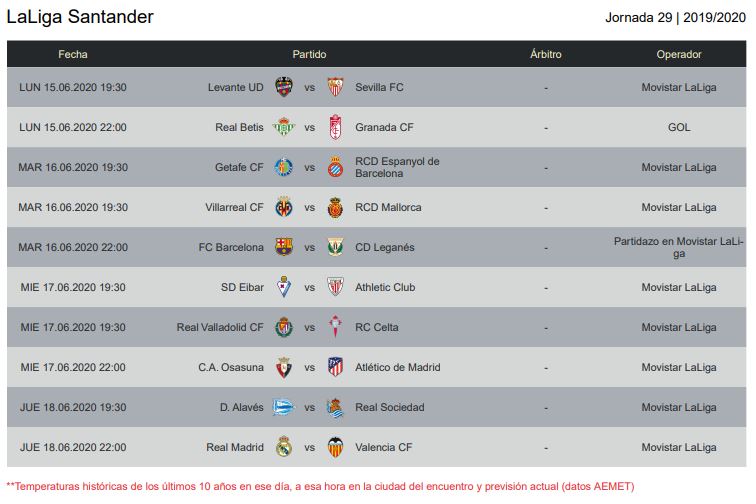Click the Getafe CF club crest

(x=283, y=167)
